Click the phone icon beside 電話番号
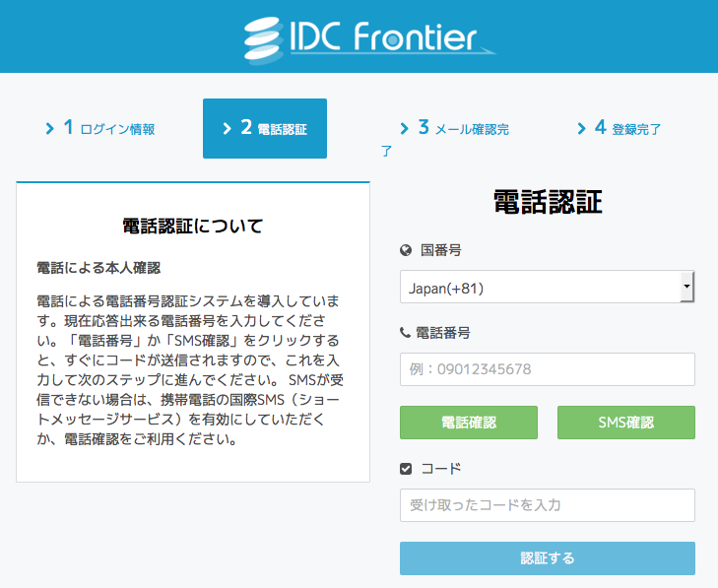This screenshot has width=718, height=588. point(405,333)
